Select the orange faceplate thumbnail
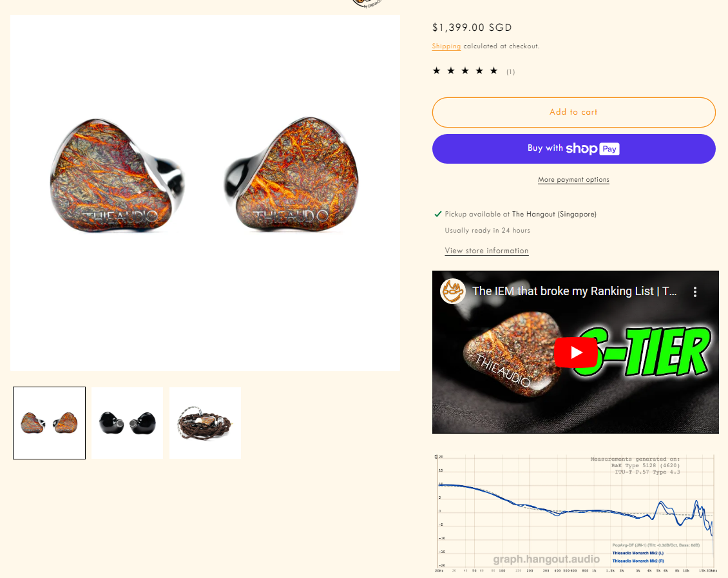The height and width of the screenshot is (578, 728). pos(49,423)
